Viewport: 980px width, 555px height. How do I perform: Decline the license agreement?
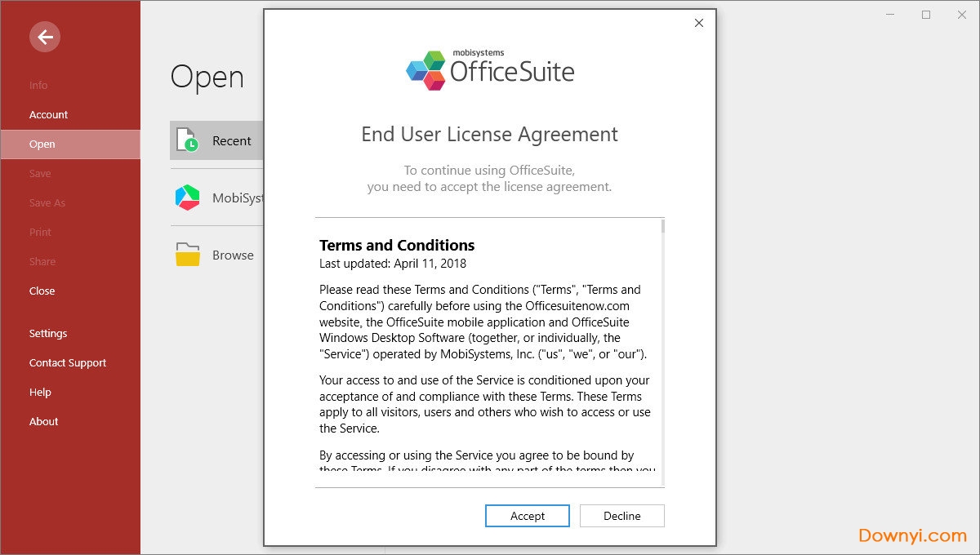click(621, 516)
